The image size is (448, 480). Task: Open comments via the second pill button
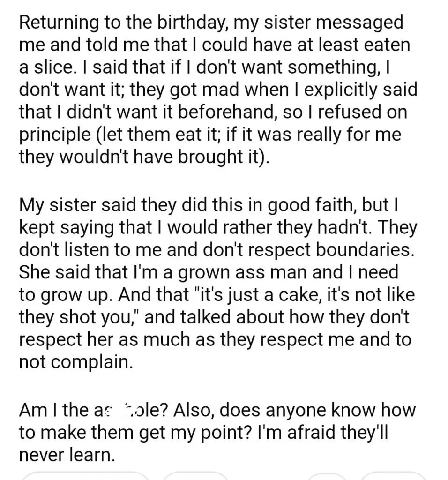(195, 477)
